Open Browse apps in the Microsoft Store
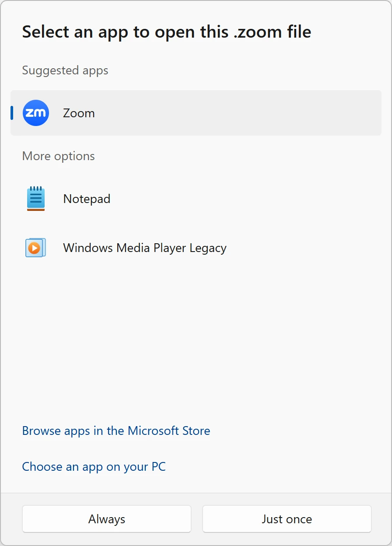This screenshot has height=546, width=392. click(x=116, y=430)
